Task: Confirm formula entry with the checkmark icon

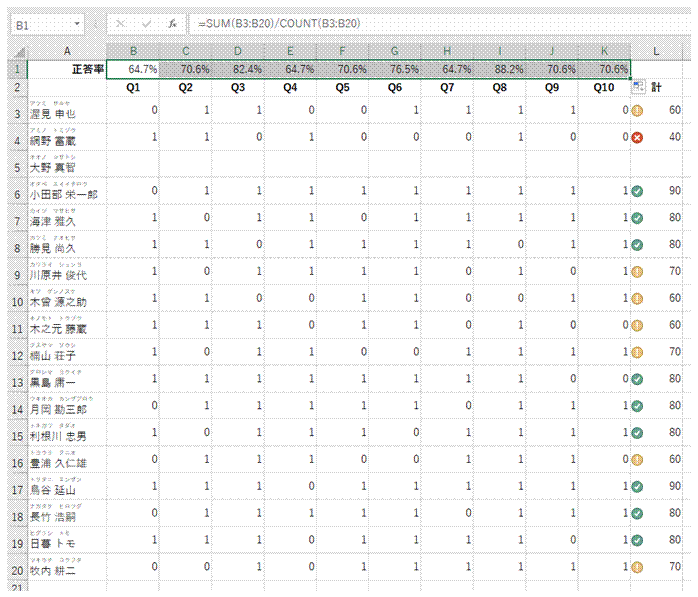Action: (x=146, y=24)
